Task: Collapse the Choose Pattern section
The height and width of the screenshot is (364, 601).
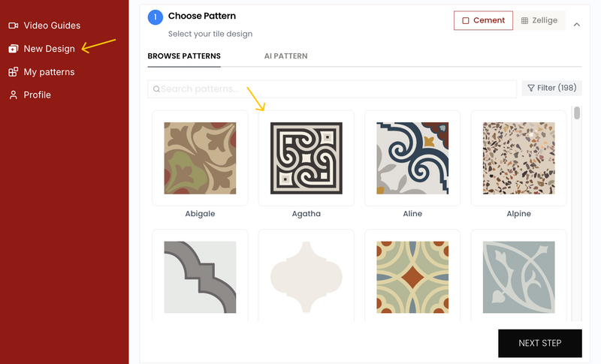Action: pyautogui.click(x=576, y=24)
